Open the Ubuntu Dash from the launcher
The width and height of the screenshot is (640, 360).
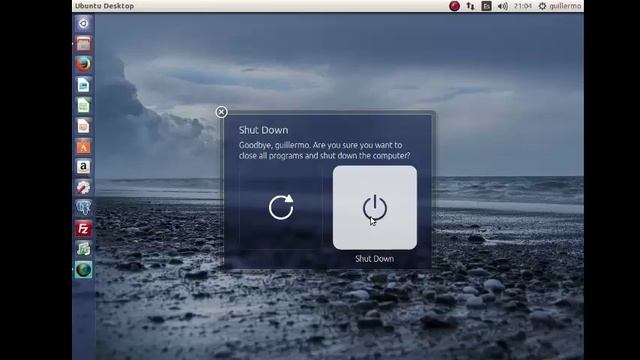coord(84,23)
